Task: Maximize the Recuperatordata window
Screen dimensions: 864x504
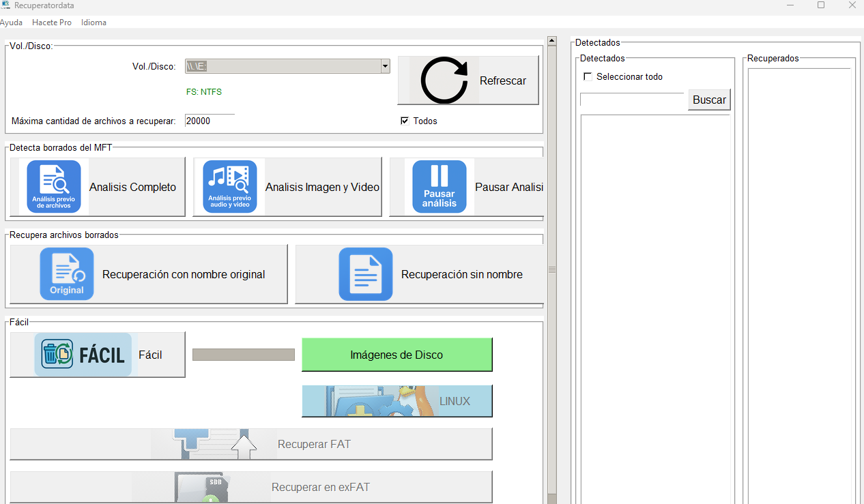Action: pos(821,5)
